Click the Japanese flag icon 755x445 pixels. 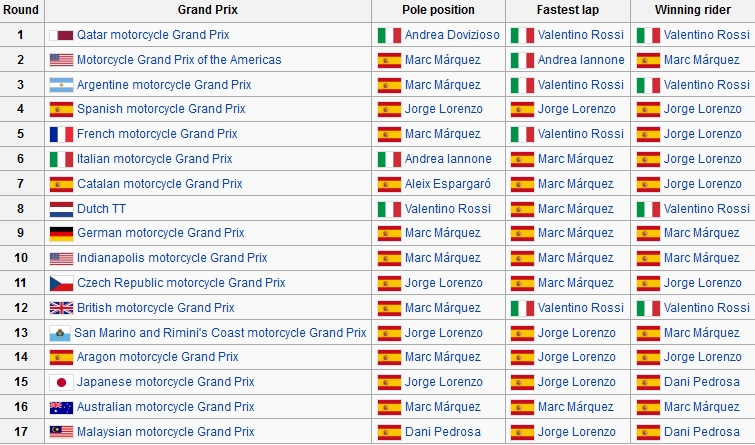[61, 382]
